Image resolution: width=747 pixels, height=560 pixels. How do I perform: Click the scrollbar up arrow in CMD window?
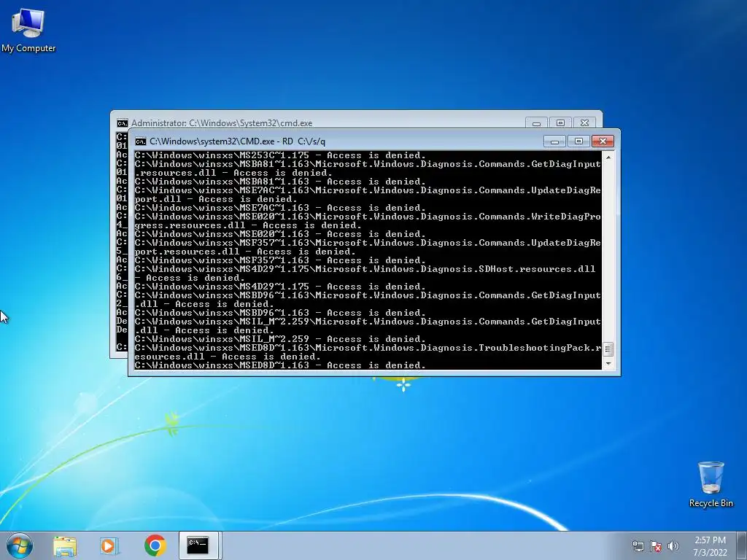point(608,157)
